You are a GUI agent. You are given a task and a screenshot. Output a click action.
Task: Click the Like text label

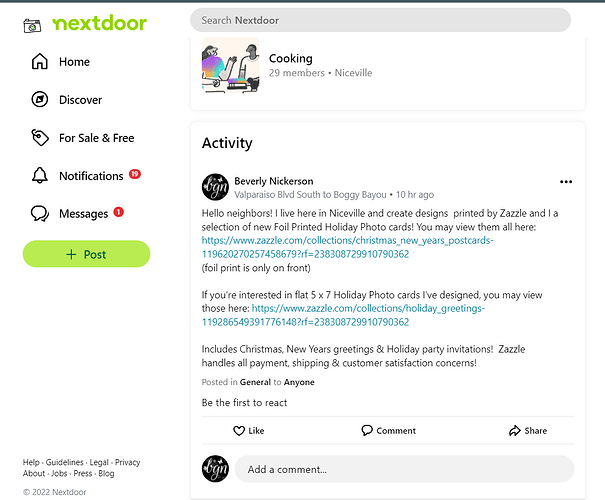tap(256, 431)
